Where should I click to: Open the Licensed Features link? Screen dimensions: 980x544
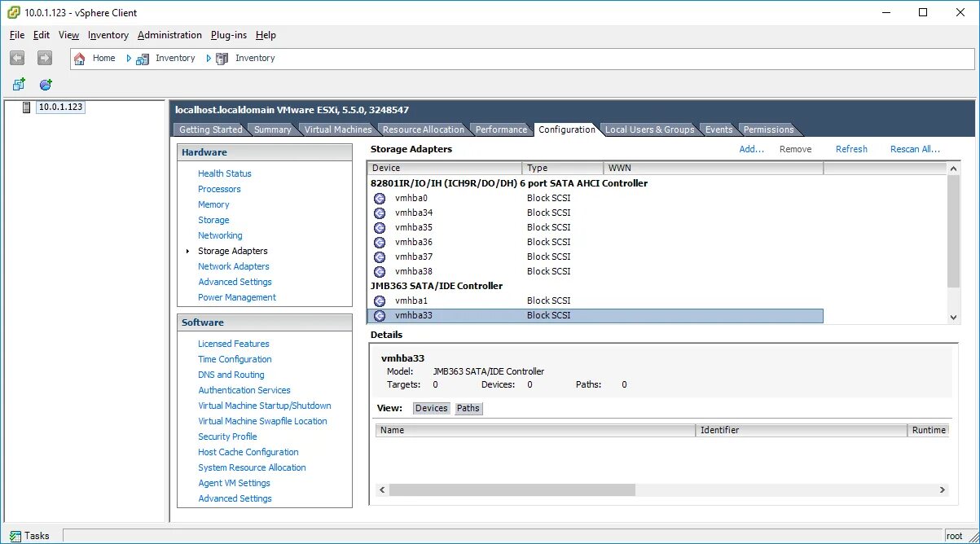click(x=234, y=344)
